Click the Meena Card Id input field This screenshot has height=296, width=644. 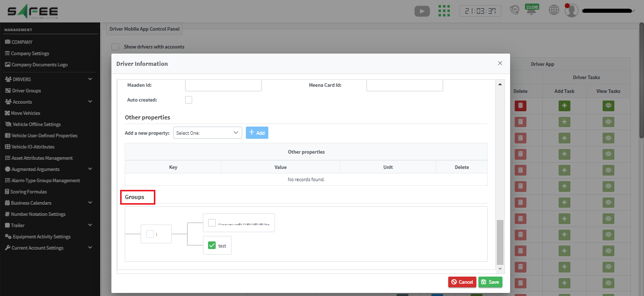405,85
